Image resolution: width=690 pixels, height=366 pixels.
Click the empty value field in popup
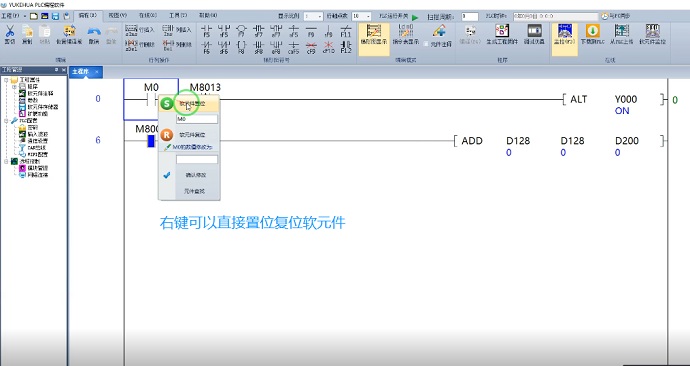pos(197,160)
